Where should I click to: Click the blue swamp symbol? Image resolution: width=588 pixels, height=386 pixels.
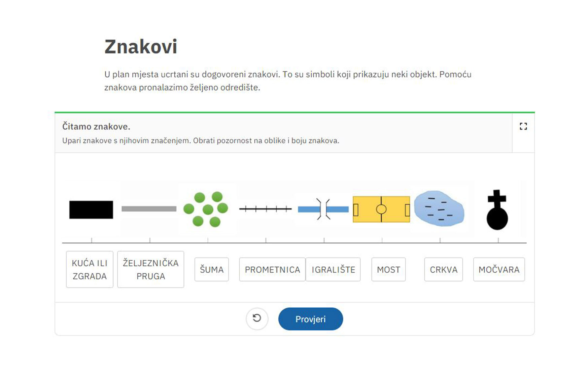pyautogui.click(x=439, y=208)
